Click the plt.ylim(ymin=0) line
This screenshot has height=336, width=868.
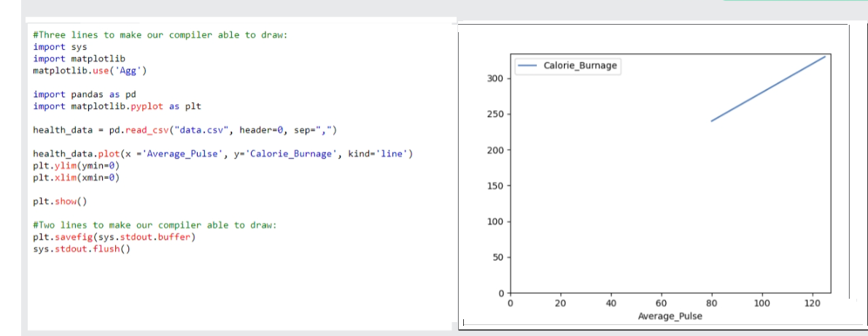tap(77, 166)
